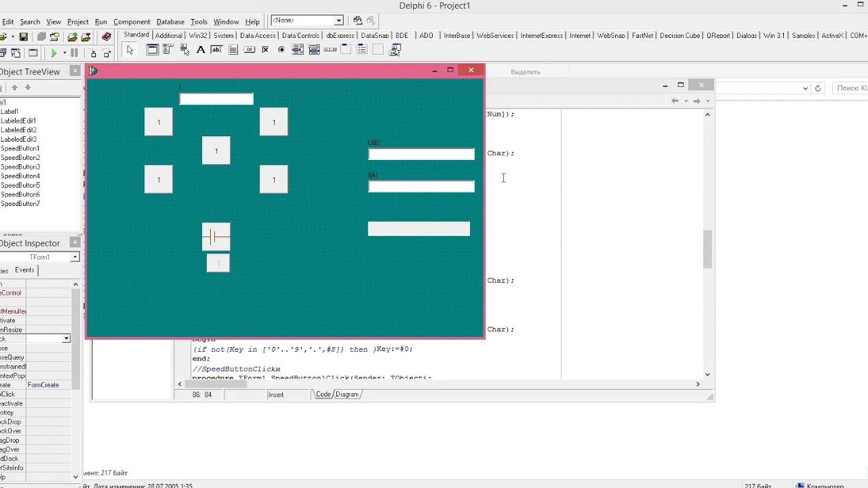Select the RadioButton component in the palette
This screenshot has height=488, width=868.
click(281, 49)
